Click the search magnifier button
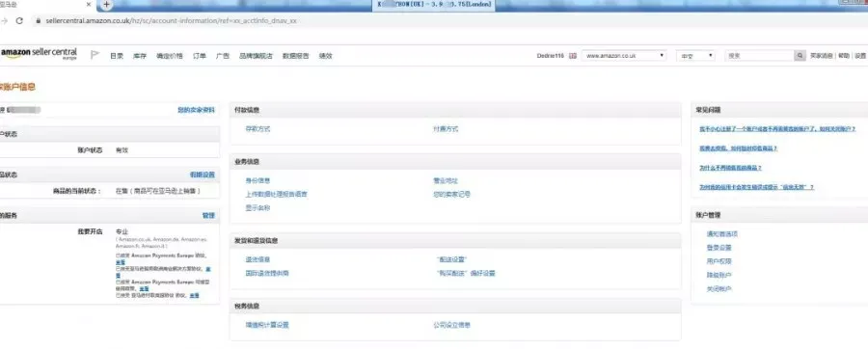The width and height of the screenshot is (868, 349). tap(800, 56)
